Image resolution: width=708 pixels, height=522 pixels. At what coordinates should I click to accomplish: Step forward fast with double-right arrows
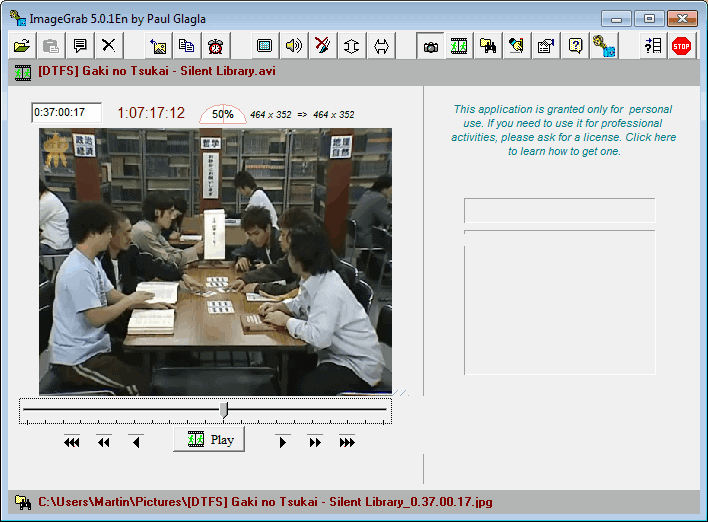pos(315,442)
